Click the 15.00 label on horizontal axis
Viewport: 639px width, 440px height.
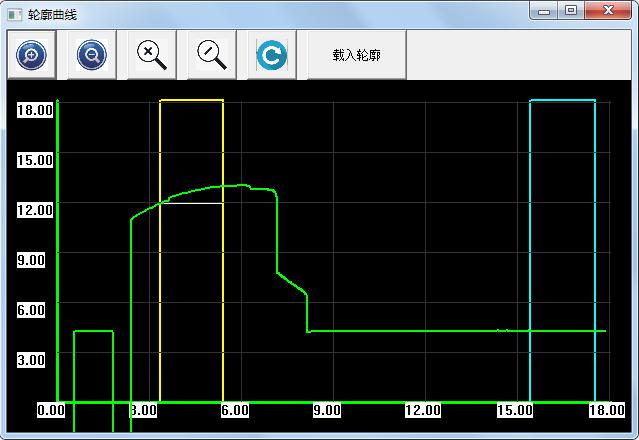tap(515, 410)
